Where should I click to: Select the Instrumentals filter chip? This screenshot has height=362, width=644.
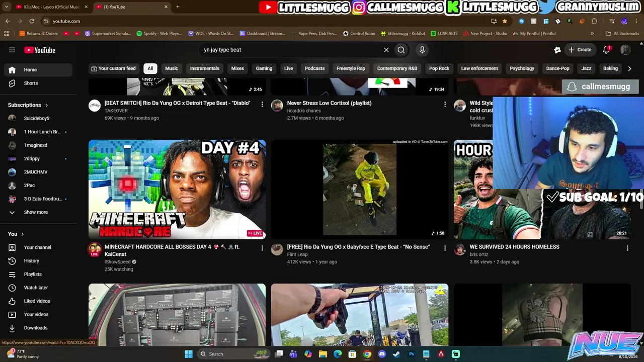[204, 68]
